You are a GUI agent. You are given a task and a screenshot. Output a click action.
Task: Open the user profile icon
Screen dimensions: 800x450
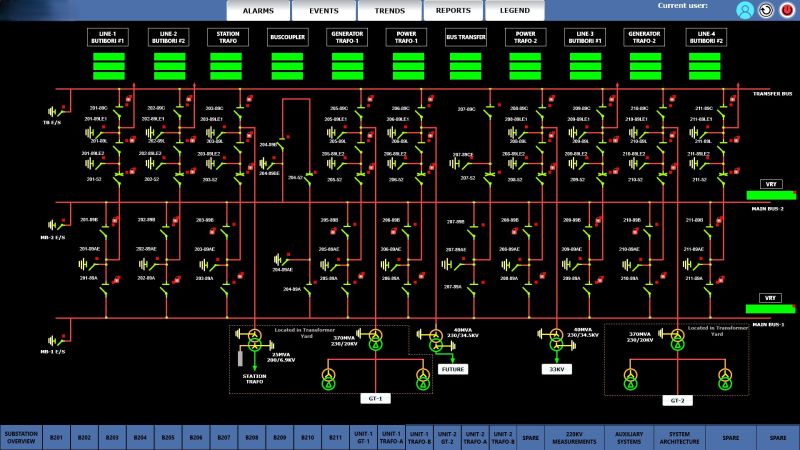(x=745, y=11)
